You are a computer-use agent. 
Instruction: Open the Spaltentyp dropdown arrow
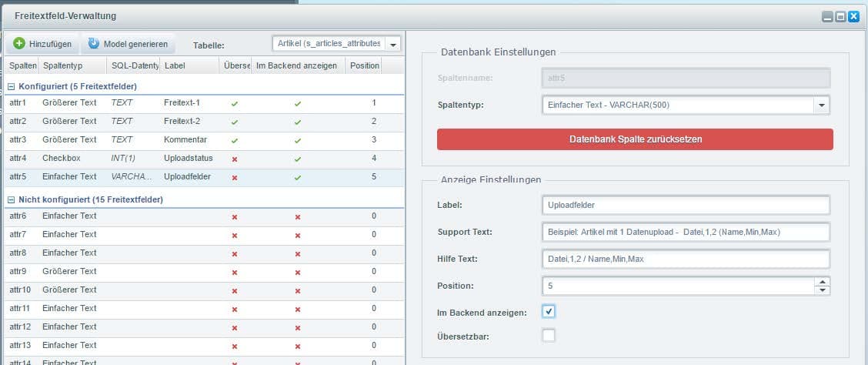(822, 105)
